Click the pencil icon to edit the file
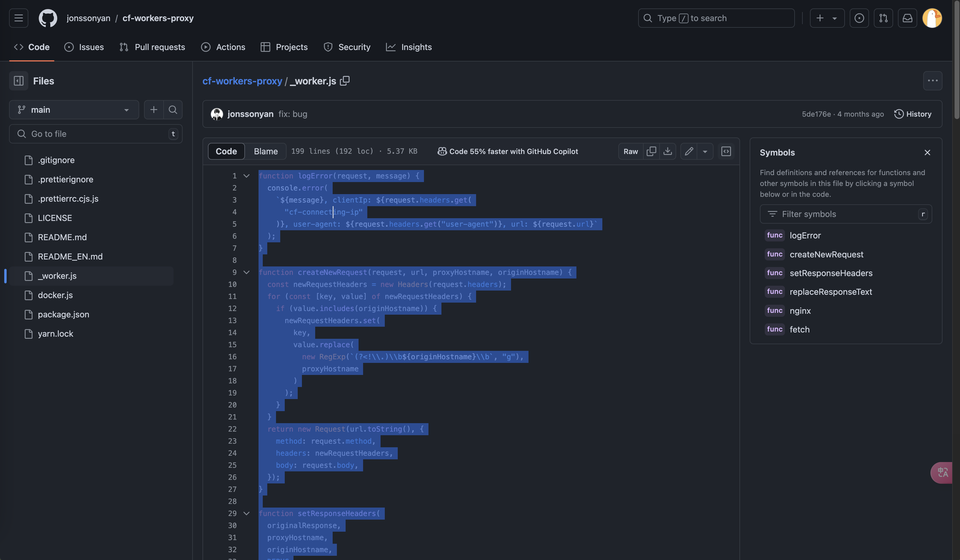 tap(689, 151)
